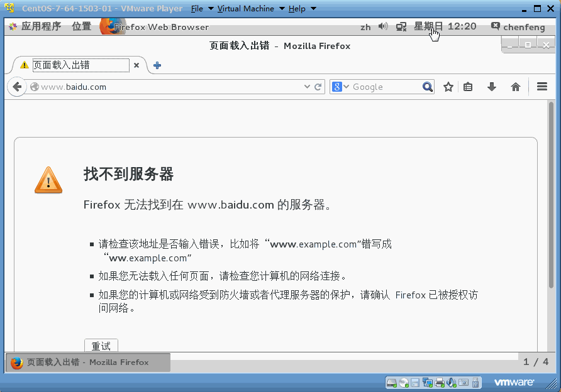Viewport: 561px width, 392px height.
Task: Click the volume speaker icon in top panel
Action: pyautogui.click(x=383, y=26)
